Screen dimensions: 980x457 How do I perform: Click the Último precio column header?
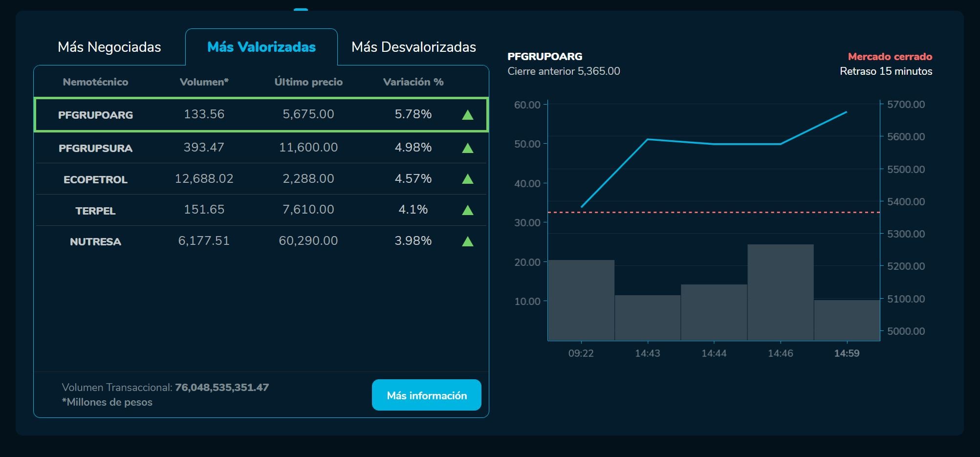point(308,82)
